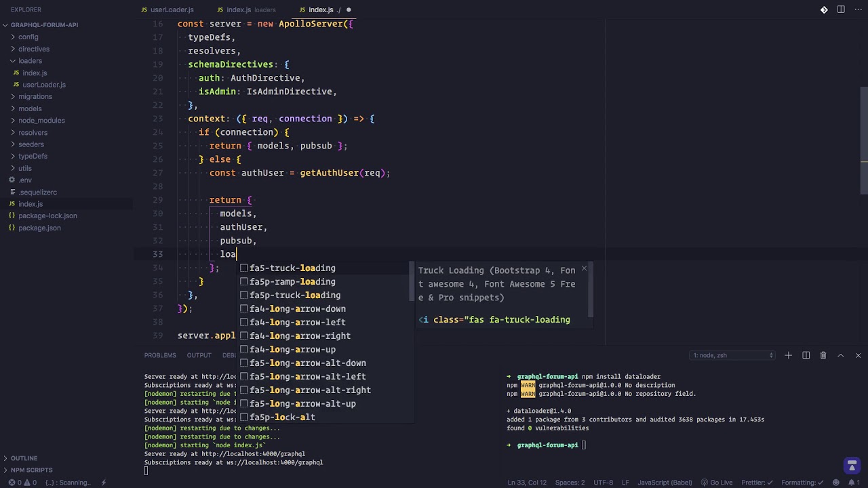Expand the directives folder
The height and width of the screenshot is (488, 868).
pos(66,49)
